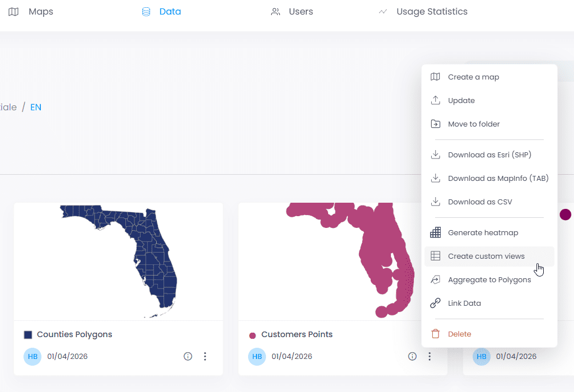Open the three-dot menu for Counties Polygons
Screen dimensions: 574x392
[x=205, y=356]
